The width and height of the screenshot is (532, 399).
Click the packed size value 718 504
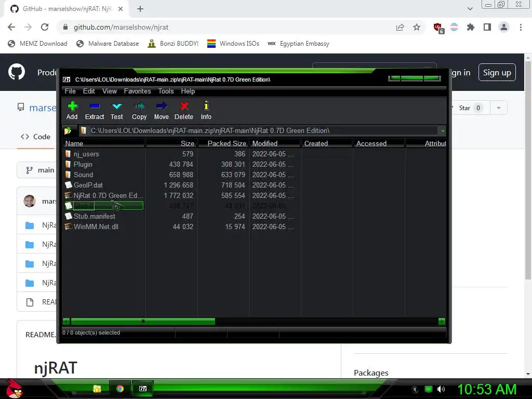click(233, 185)
